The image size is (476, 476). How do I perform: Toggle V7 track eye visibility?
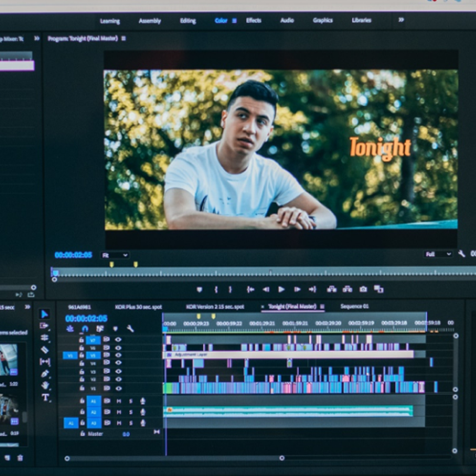tap(118, 340)
